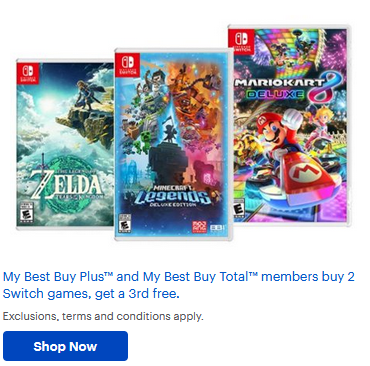This screenshot has height=366, width=370.
Task: Open the buy 2 get 3rd free offer link
Action: tap(178, 285)
